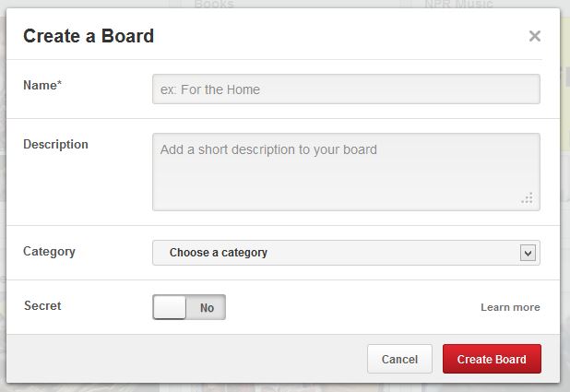Click the white knob of Secret switch

170,307
